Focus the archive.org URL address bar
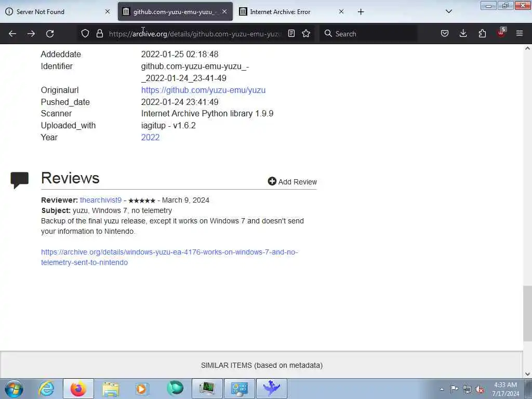Screen dimensions: 532x399 [x=195, y=34]
